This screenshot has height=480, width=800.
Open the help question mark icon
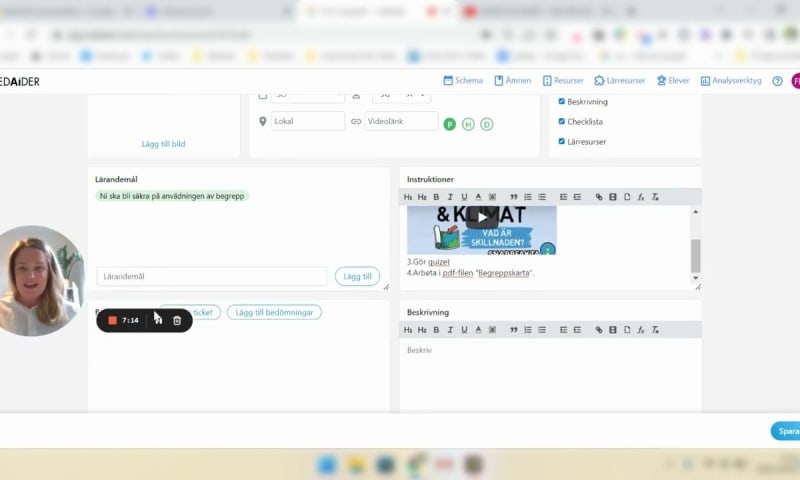click(x=777, y=81)
